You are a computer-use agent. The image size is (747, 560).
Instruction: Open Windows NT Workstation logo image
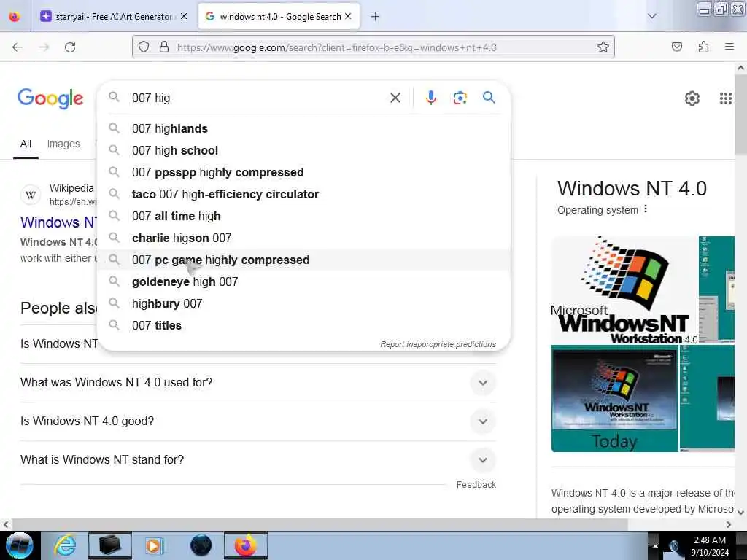click(x=624, y=290)
